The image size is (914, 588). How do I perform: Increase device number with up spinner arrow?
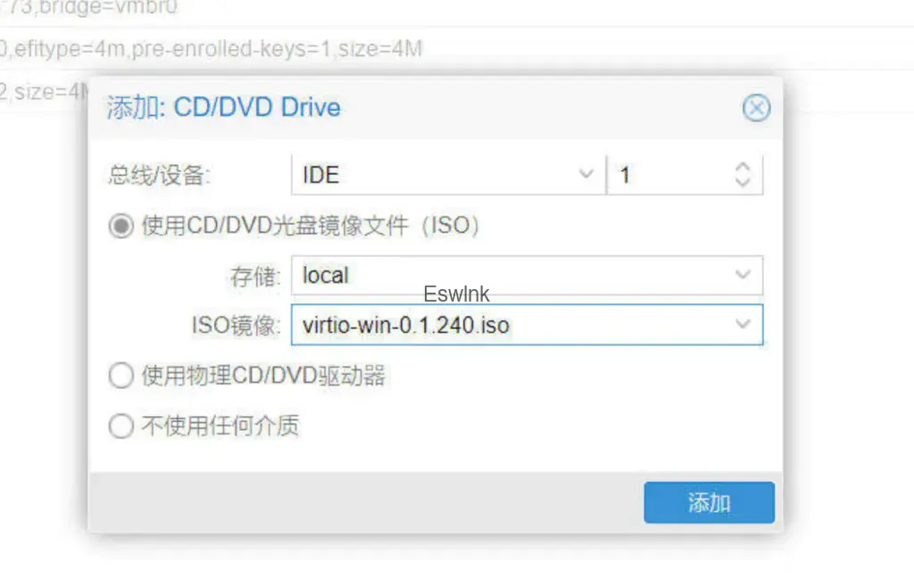coord(742,167)
